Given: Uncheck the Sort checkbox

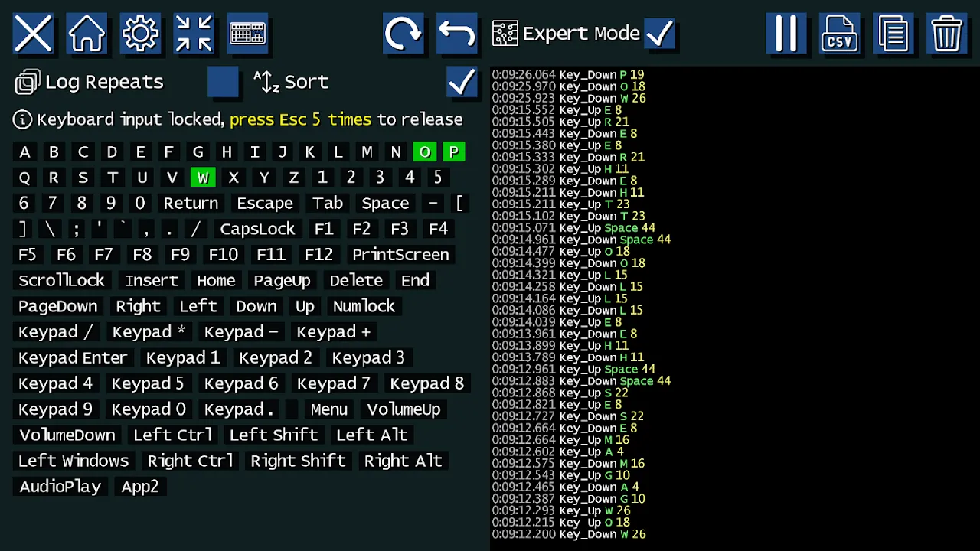Looking at the screenshot, I should 462,82.
